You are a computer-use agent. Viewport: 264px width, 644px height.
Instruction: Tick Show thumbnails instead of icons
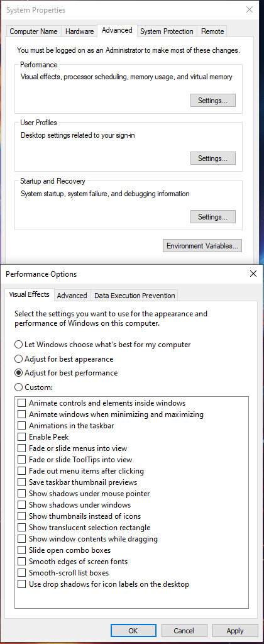pos(21,516)
